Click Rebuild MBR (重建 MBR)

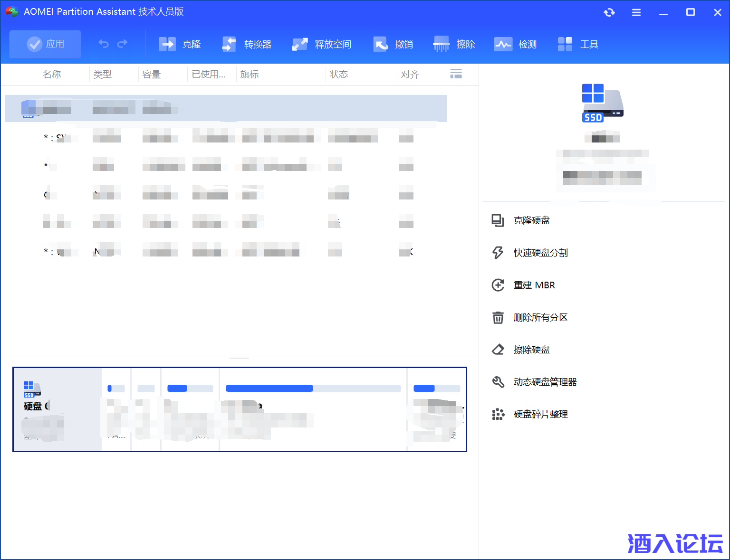click(x=534, y=285)
